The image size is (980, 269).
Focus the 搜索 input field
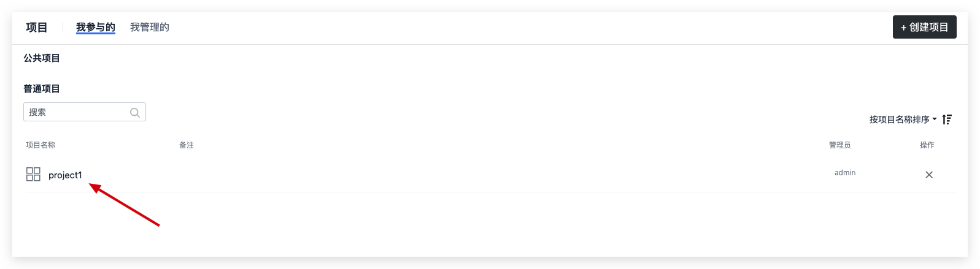pos(77,112)
